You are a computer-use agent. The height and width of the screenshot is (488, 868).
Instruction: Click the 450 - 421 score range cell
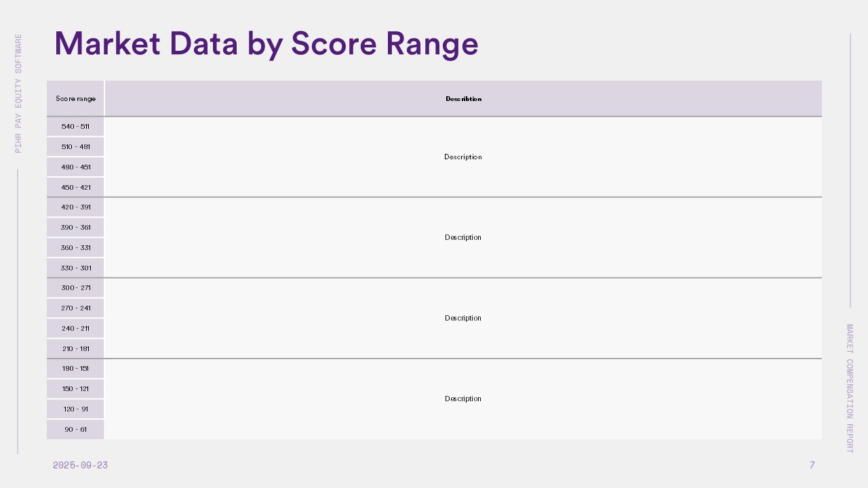[75, 188]
